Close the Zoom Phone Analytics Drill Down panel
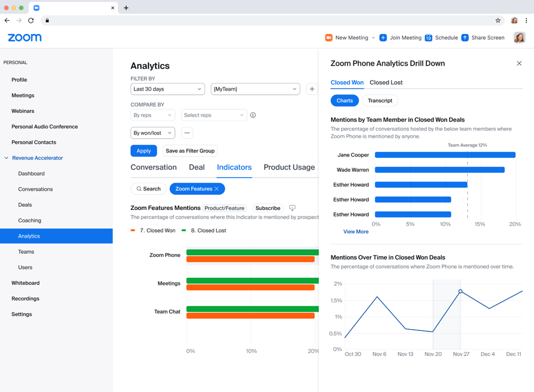Image resolution: width=534 pixels, height=392 pixels. pyautogui.click(x=519, y=64)
